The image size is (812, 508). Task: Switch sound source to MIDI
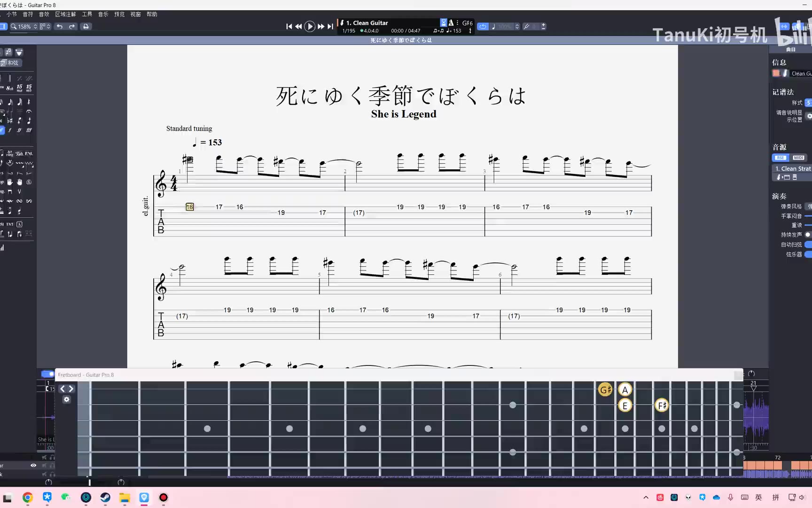(x=798, y=158)
